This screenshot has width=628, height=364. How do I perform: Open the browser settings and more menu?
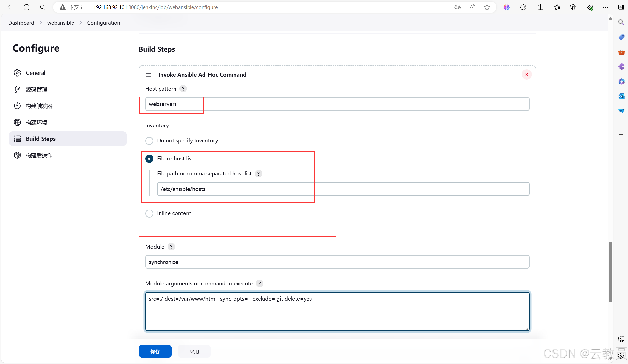click(606, 7)
